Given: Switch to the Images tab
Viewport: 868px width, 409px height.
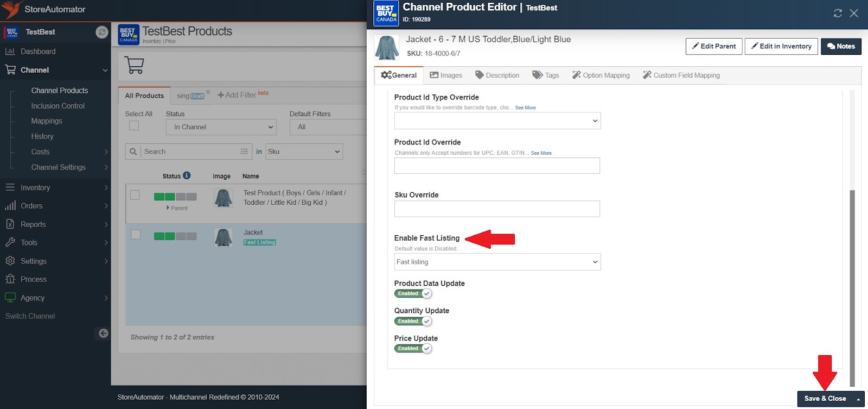Looking at the screenshot, I should pyautogui.click(x=446, y=75).
